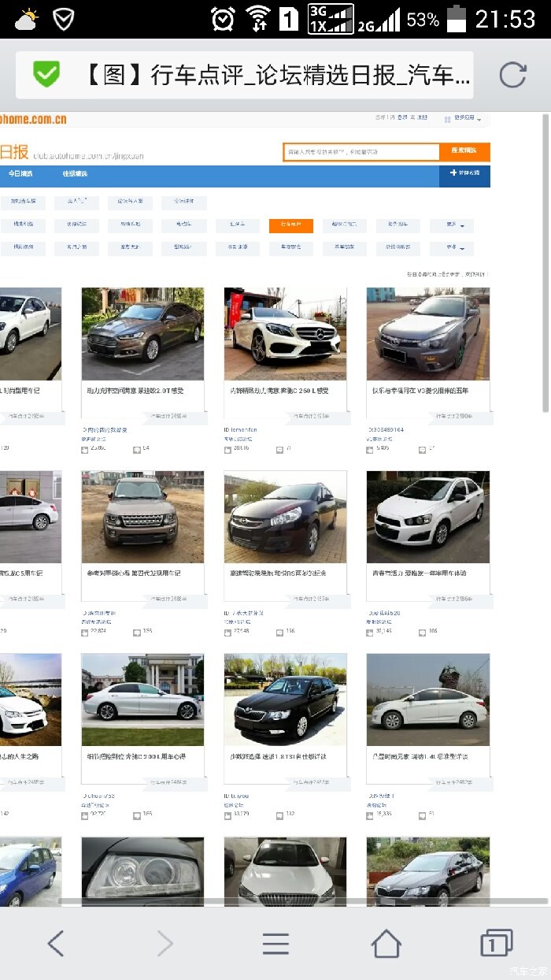551x980 pixels.
Task: Select the 往期精选 tab
Action: (x=76, y=174)
